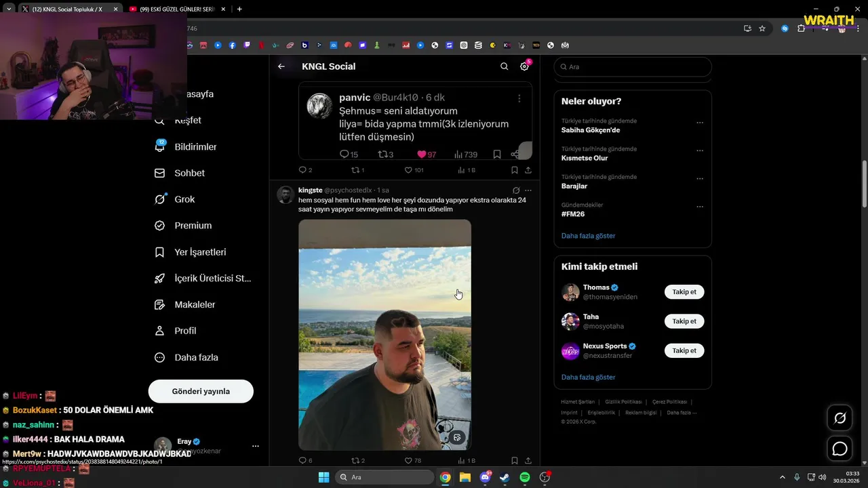
Task: Go back from KNGL Social community page
Action: click(x=281, y=66)
